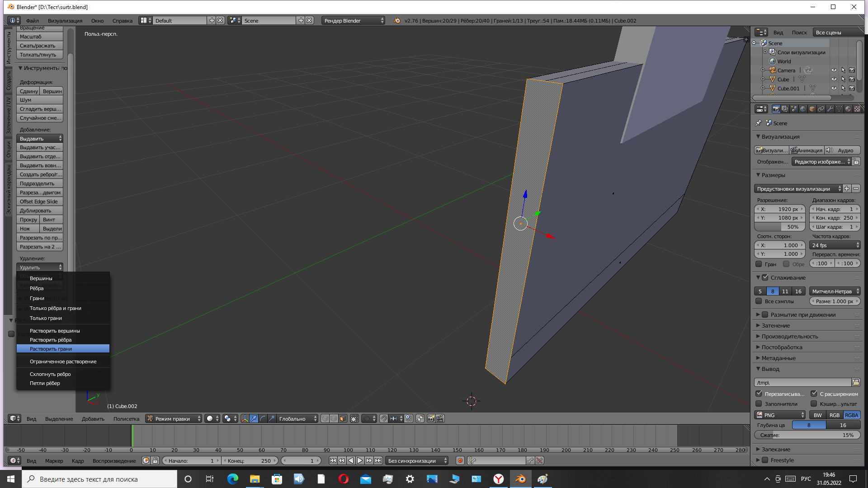
Task: Open the material properties sphere icon
Action: (x=848, y=109)
